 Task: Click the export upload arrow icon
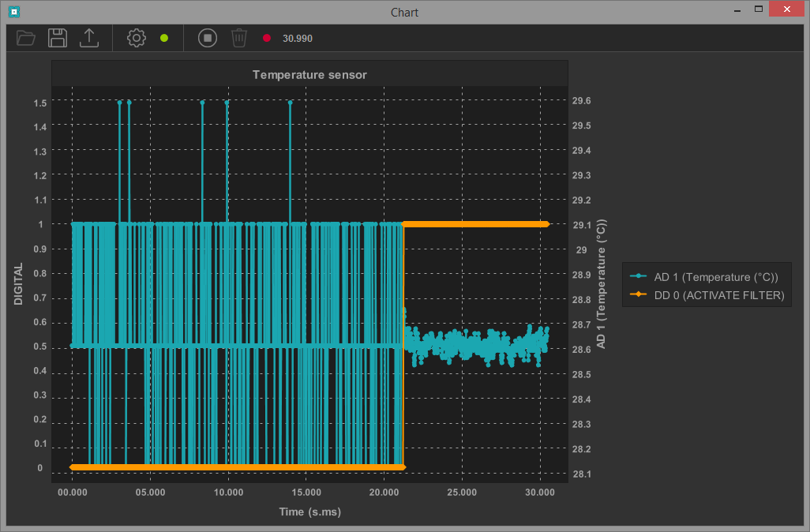pos(89,38)
